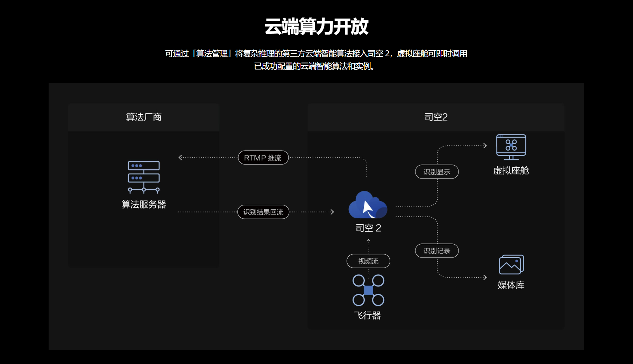Select the RTMP 推流 pill label

coord(263,158)
